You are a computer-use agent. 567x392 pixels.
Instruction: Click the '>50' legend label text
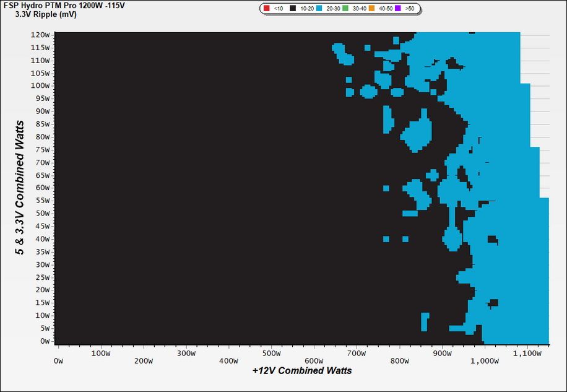(x=410, y=8)
